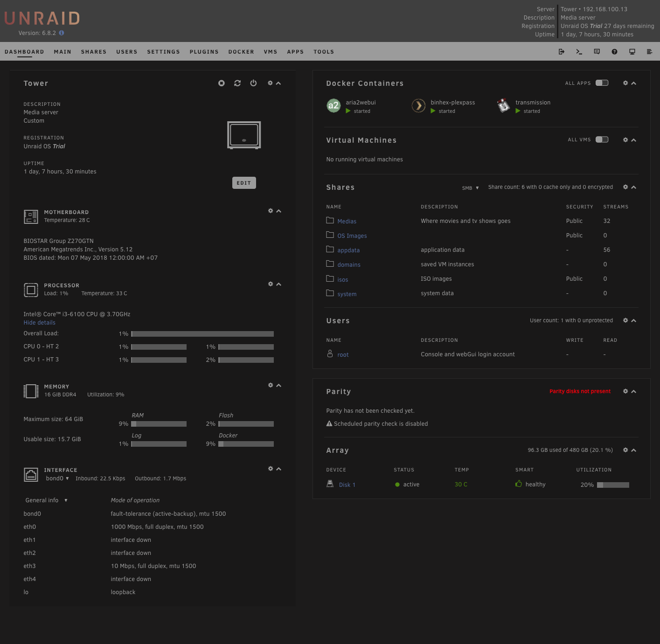Image resolution: width=660 pixels, height=644 pixels.
Task: Toggle autostart for binhex-plexpass container
Action: click(x=432, y=111)
